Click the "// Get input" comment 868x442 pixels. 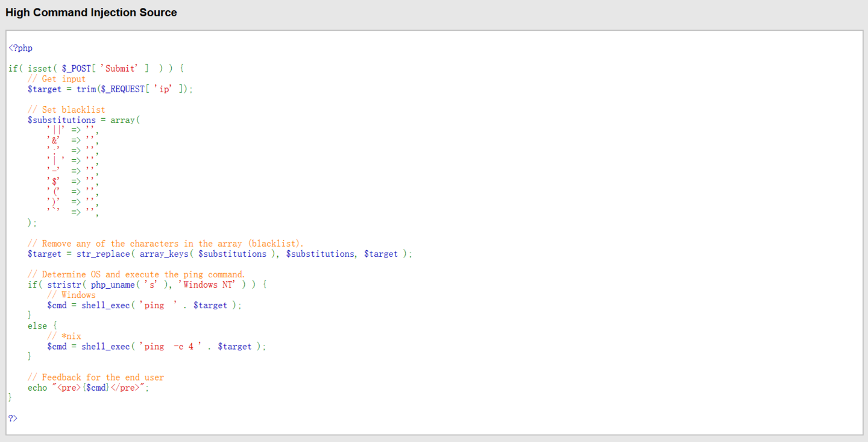(x=57, y=79)
